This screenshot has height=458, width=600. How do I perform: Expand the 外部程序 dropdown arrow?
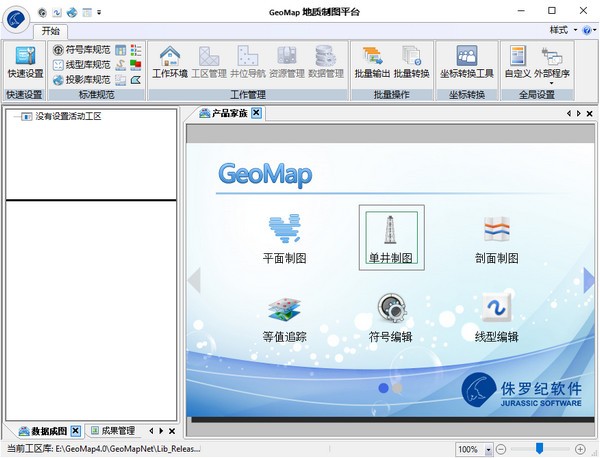click(x=552, y=83)
